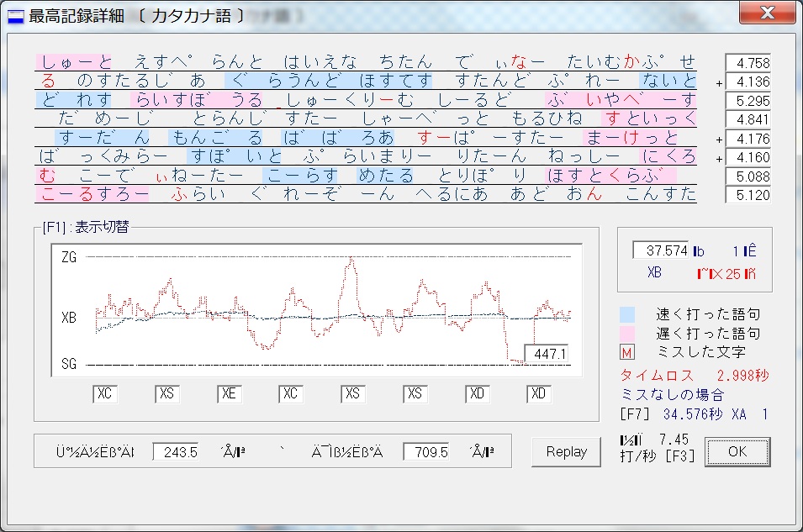Select the 5.295 line time field

click(x=748, y=101)
